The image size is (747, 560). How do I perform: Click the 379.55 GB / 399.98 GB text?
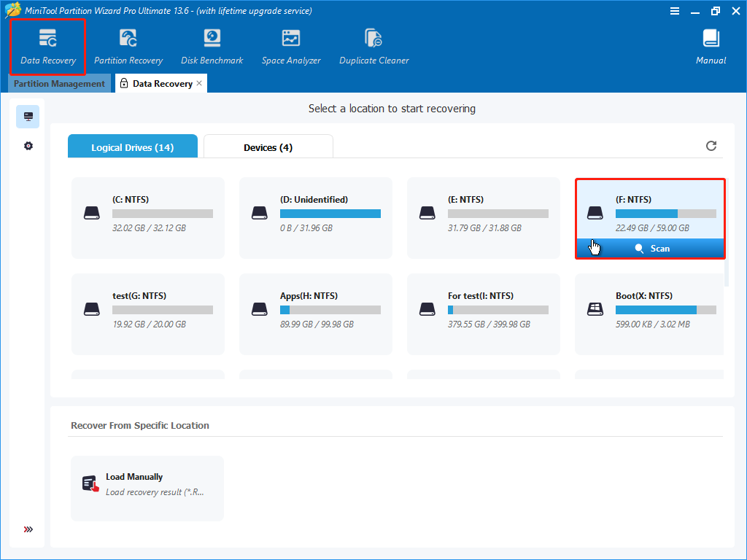(489, 324)
